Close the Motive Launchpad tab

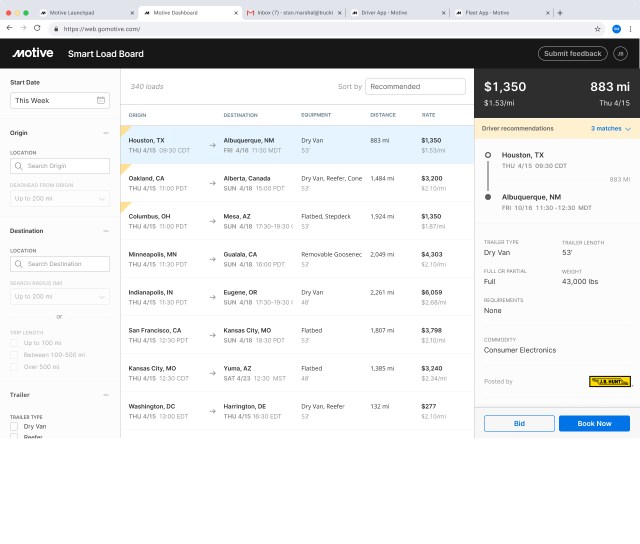133,13
